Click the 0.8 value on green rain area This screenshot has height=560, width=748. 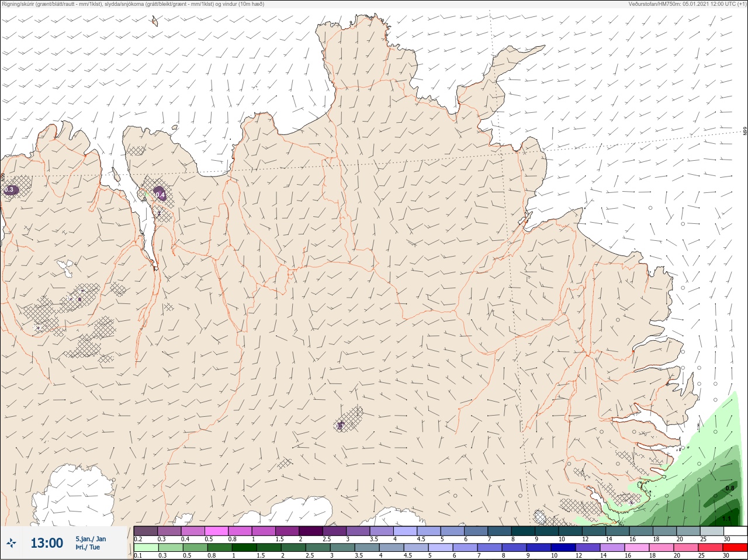click(x=730, y=488)
